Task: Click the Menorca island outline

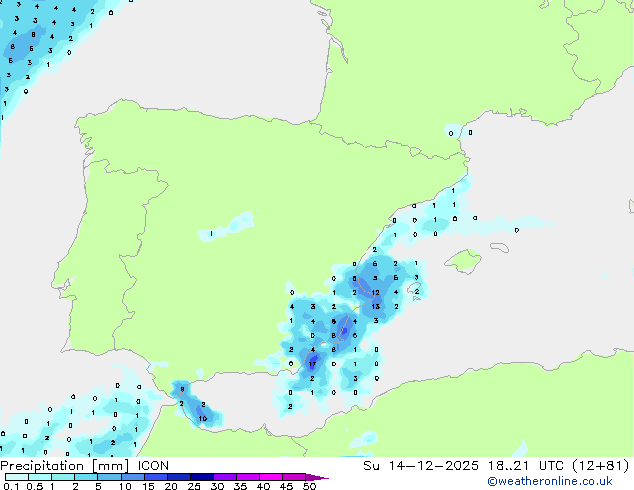Action: [499, 247]
